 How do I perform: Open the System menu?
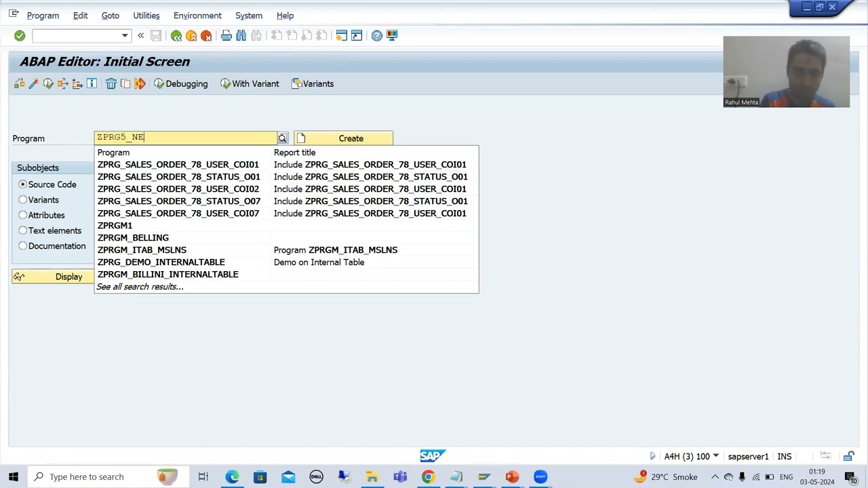coord(249,15)
